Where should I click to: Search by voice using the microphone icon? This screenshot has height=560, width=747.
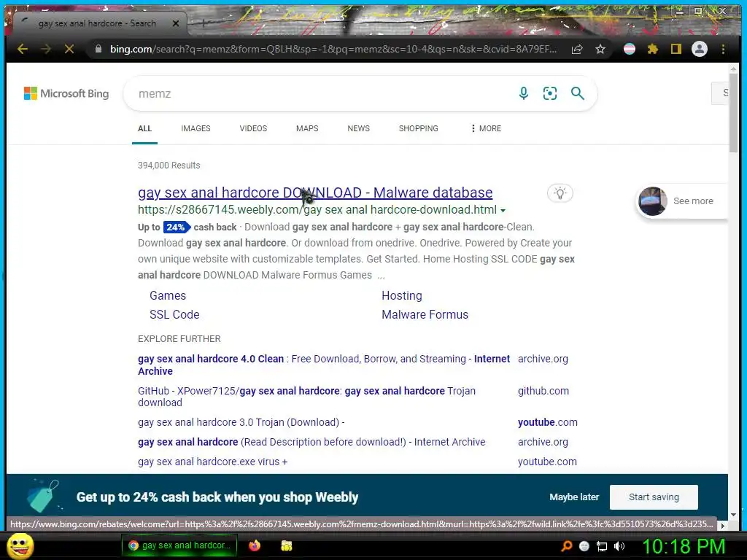524,93
